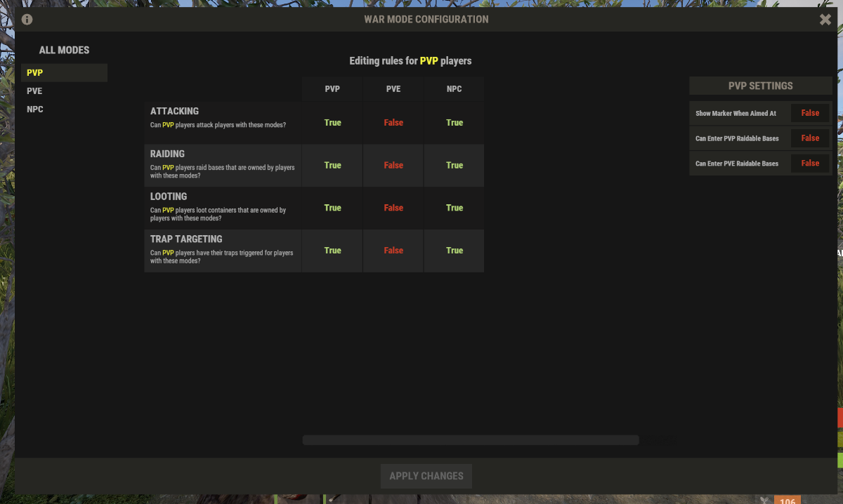The width and height of the screenshot is (843, 504).
Task: Toggle Can Enter PVP Raidable Bases setting
Action: pyautogui.click(x=810, y=138)
